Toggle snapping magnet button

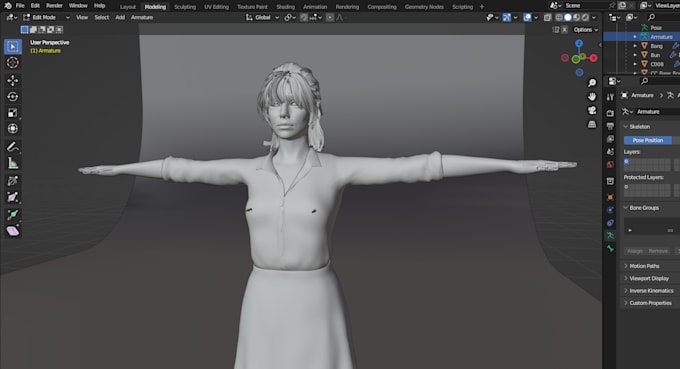coord(304,17)
